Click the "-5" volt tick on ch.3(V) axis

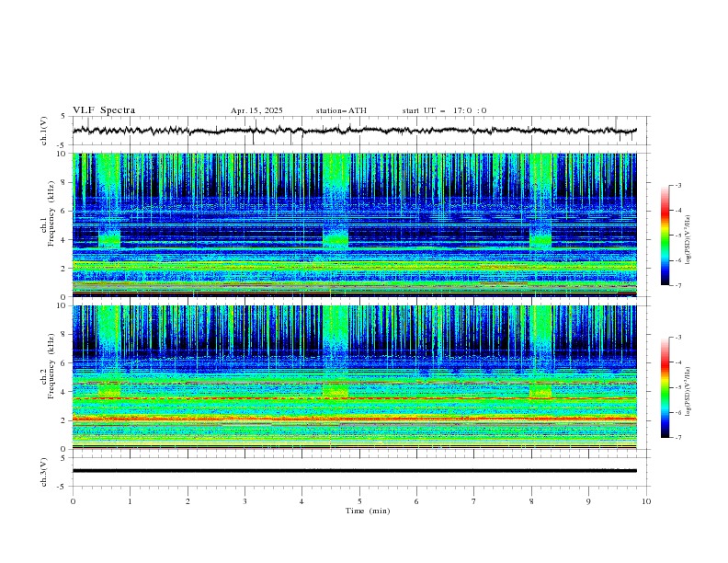(x=63, y=487)
